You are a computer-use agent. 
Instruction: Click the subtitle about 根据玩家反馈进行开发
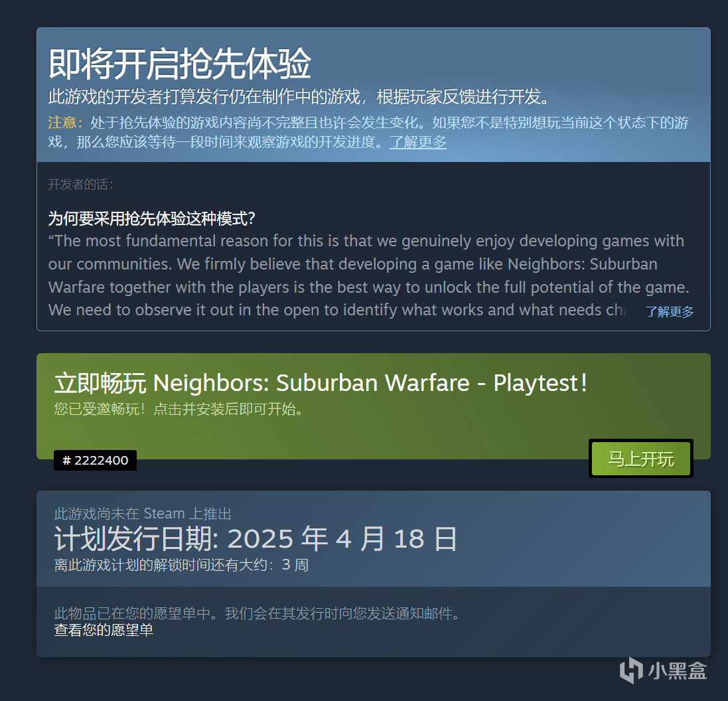tap(299, 97)
